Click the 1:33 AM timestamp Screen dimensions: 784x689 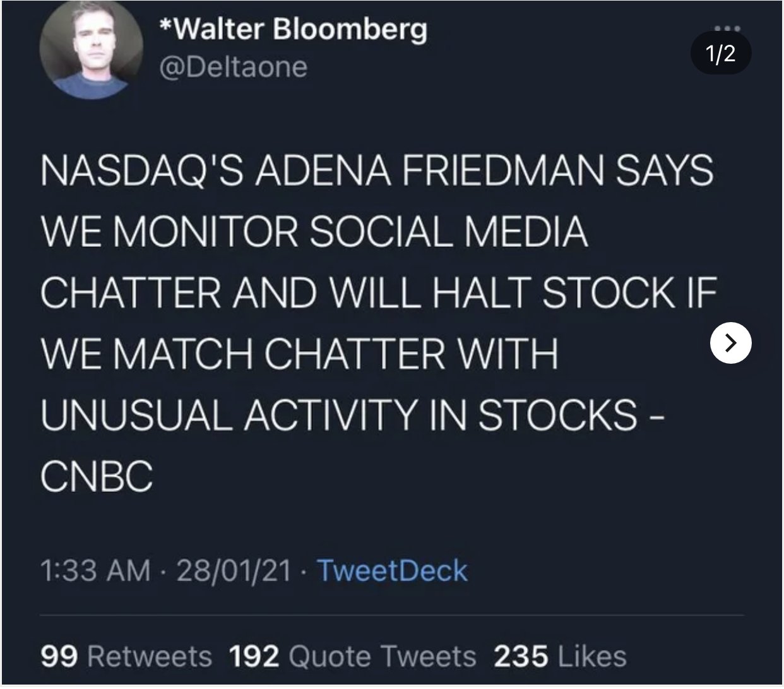96,571
